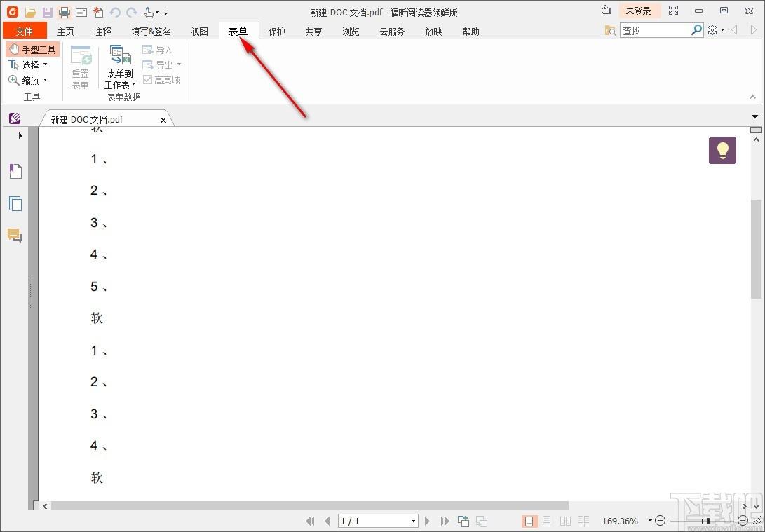765x532 pixels.
Task: Select continuous facing view mode in status bar
Action: (583, 521)
